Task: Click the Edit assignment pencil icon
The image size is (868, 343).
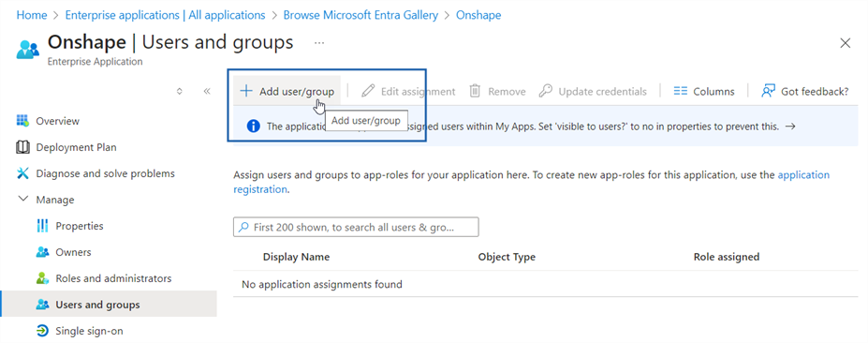Action: coord(368,91)
